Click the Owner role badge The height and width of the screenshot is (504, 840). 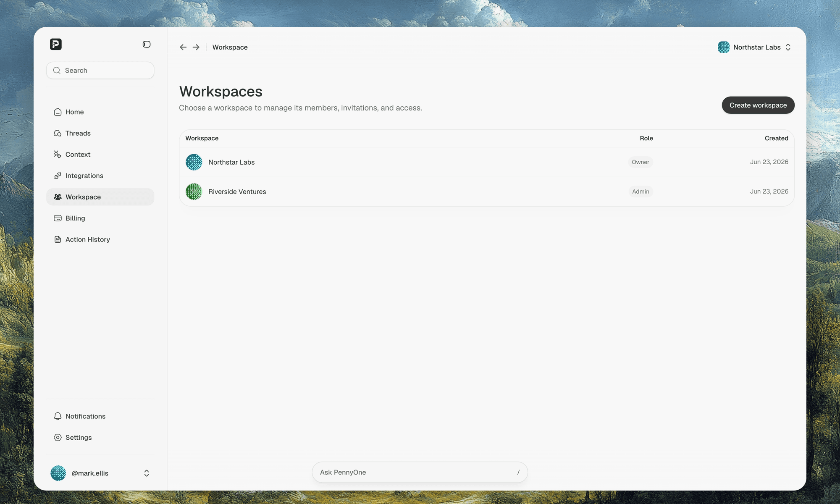[640, 162]
